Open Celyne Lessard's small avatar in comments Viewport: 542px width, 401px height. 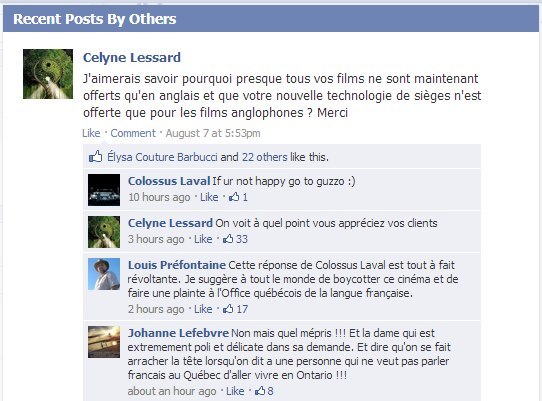104,232
